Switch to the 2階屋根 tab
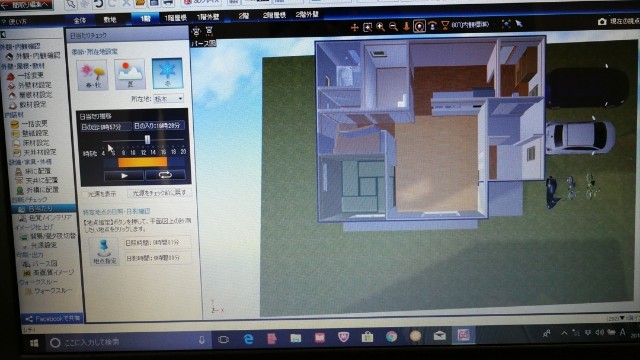This screenshot has height=360, width=640. (x=274, y=15)
